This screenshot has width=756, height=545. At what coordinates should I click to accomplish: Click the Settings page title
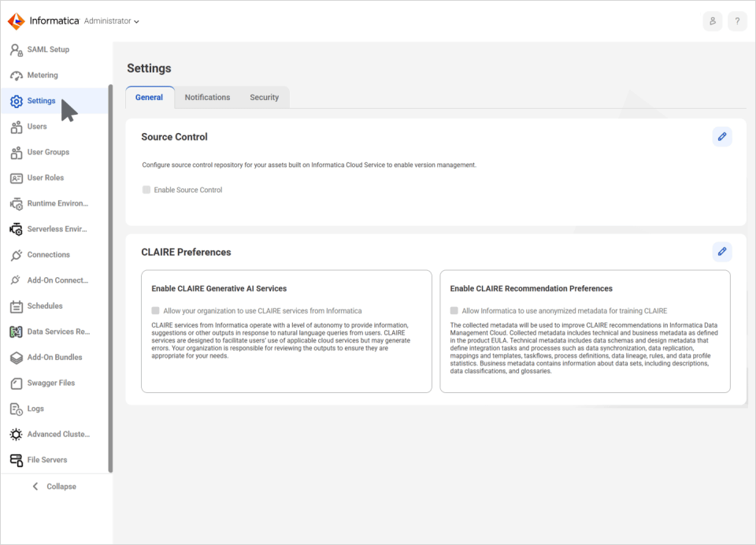pyautogui.click(x=149, y=69)
